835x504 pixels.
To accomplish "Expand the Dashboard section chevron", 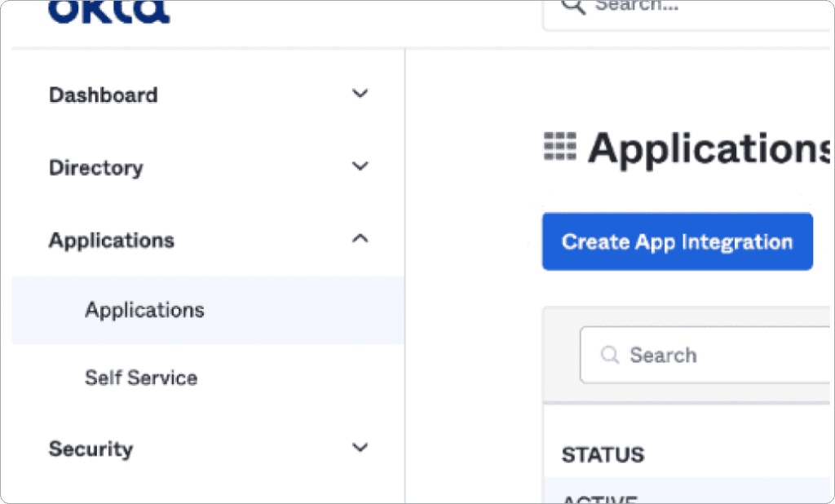I will (360, 94).
